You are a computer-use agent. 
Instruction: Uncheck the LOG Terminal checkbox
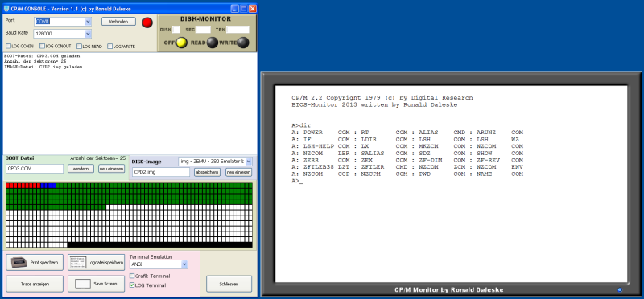coord(132,285)
